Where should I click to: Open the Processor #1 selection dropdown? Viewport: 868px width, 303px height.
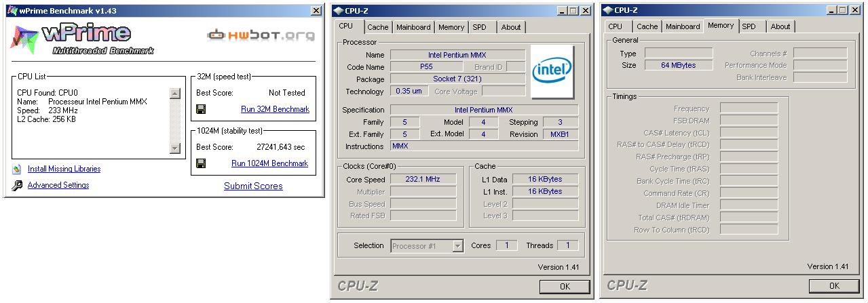[458, 246]
